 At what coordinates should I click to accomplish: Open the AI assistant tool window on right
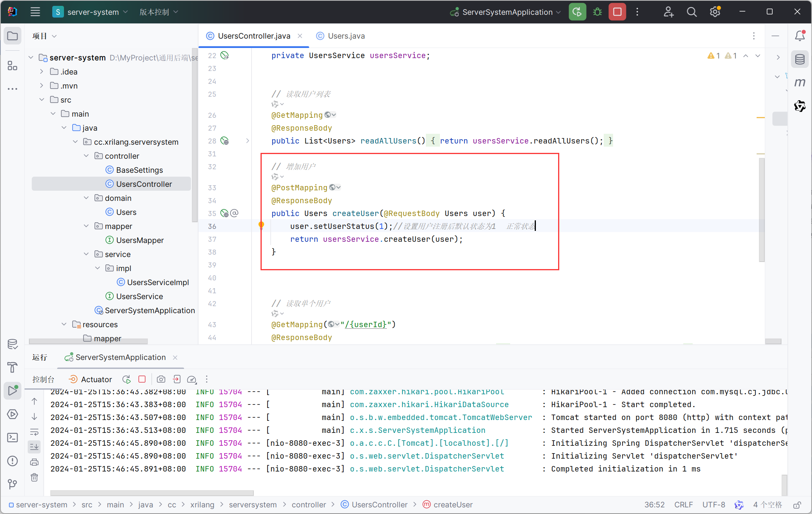pos(800,106)
